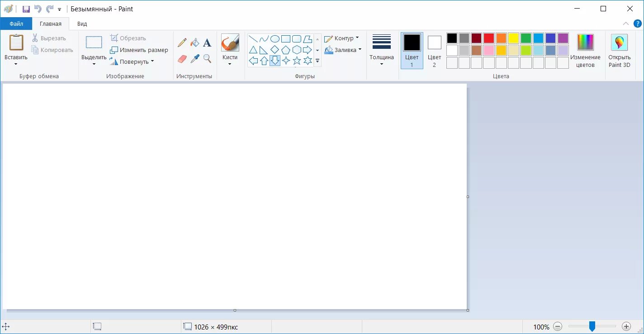
Task: Choose the Six-point star shape
Action: (308, 61)
